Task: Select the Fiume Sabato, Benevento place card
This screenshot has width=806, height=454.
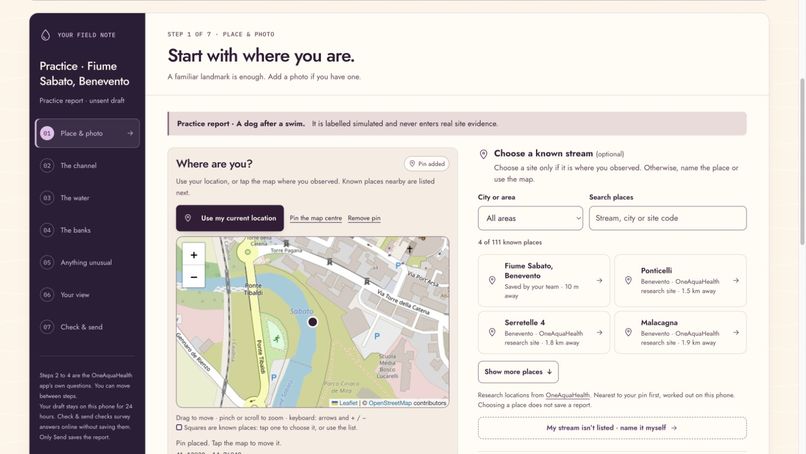Action: [x=544, y=281]
